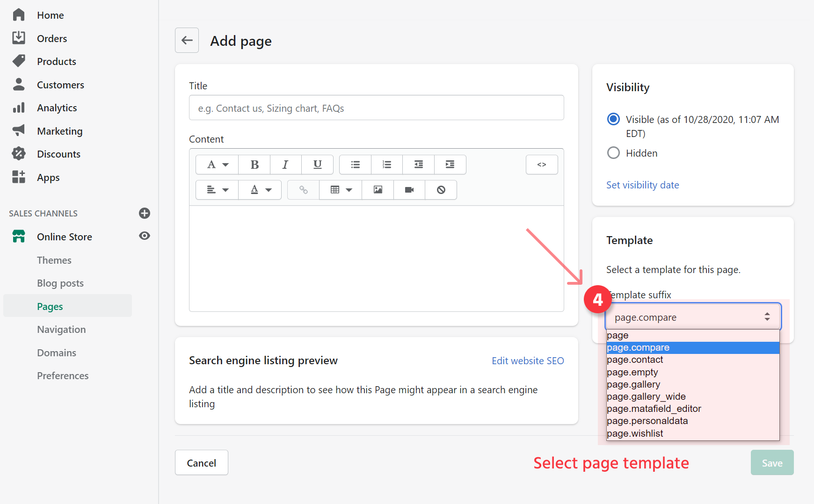The width and height of the screenshot is (814, 504).
Task: Select the Visible radio option
Action: pos(613,119)
